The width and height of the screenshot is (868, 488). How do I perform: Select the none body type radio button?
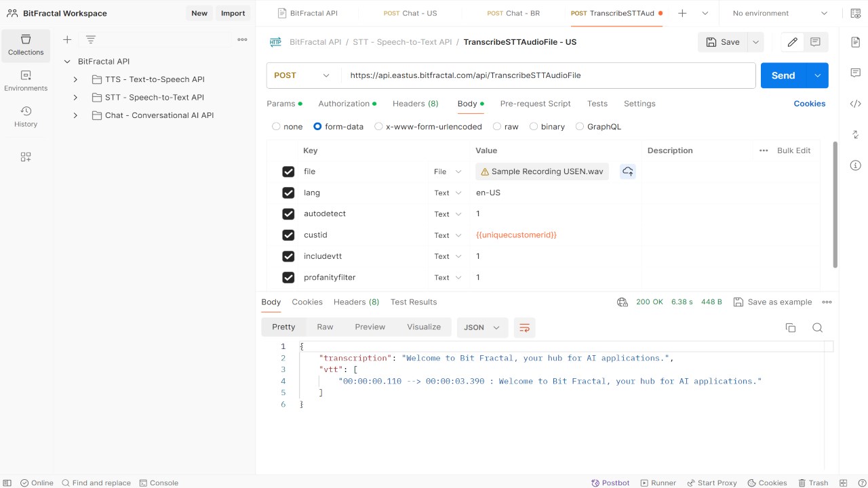pyautogui.click(x=276, y=126)
